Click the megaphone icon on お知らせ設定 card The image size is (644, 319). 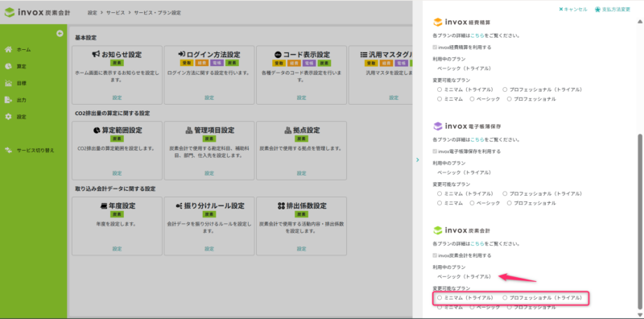[x=96, y=54]
